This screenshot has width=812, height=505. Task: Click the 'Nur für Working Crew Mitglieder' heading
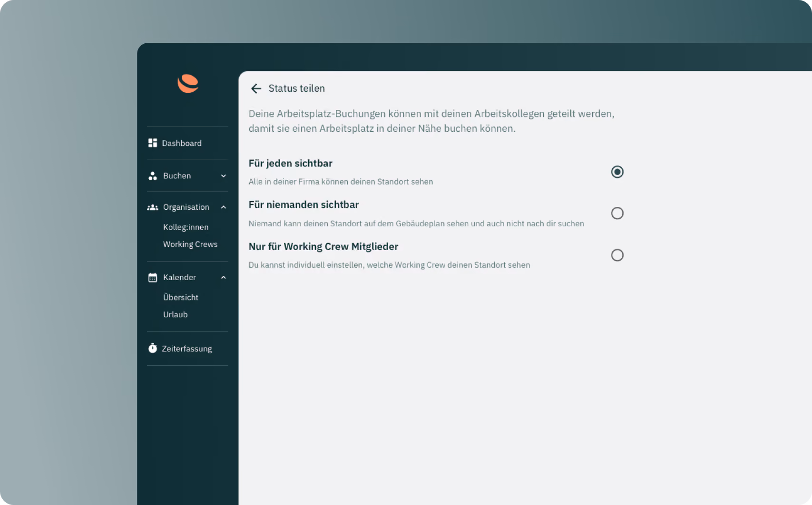pos(323,247)
